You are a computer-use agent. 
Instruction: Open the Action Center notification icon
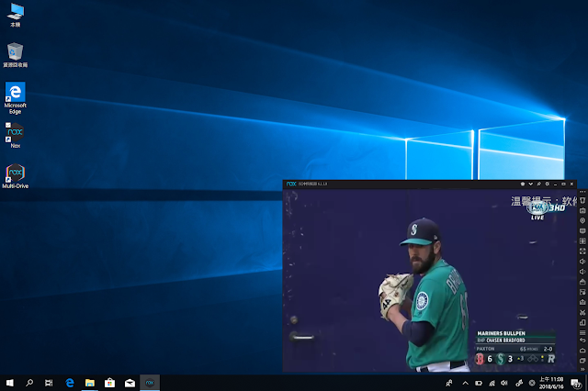[x=576, y=383]
